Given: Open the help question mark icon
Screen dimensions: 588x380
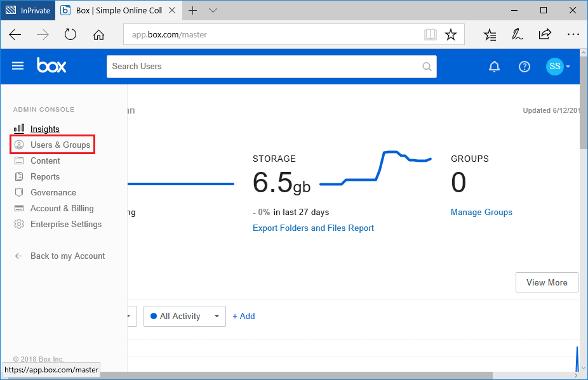Looking at the screenshot, I should click(525, 67).
